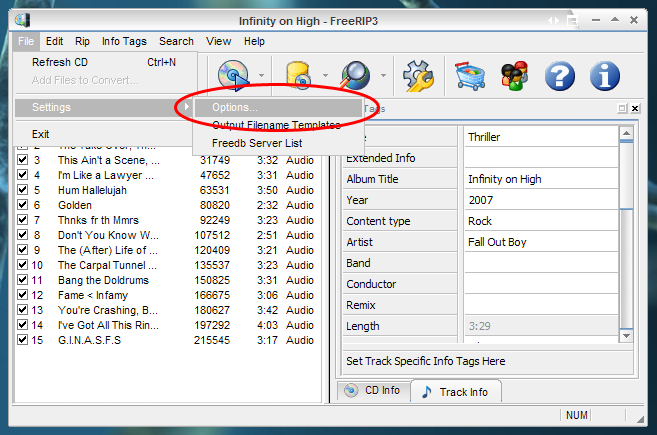Uncheck track 15 G.I.N.A.S.F.S

22,340
